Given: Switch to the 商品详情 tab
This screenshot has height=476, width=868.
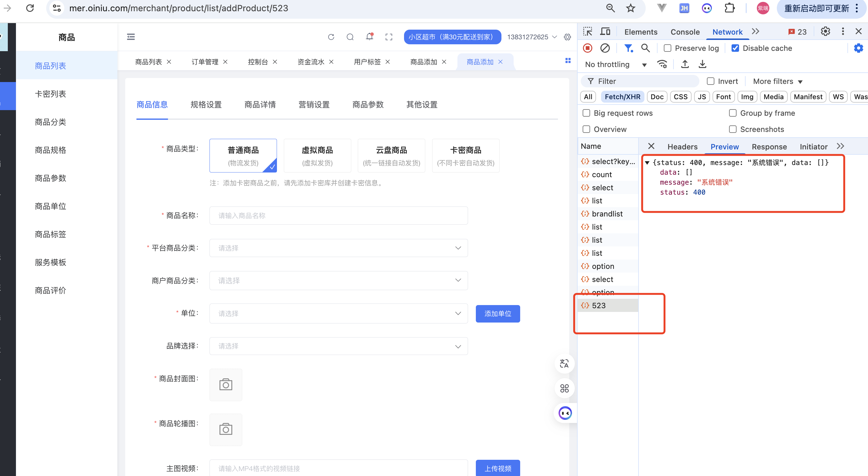Looking at the screenshot, I should click(260, 105).
